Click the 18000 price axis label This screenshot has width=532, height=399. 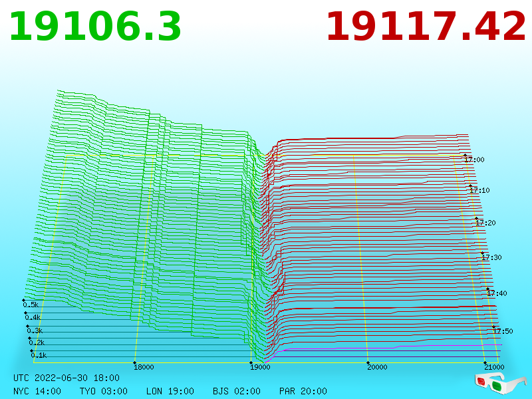pos(144,367)
